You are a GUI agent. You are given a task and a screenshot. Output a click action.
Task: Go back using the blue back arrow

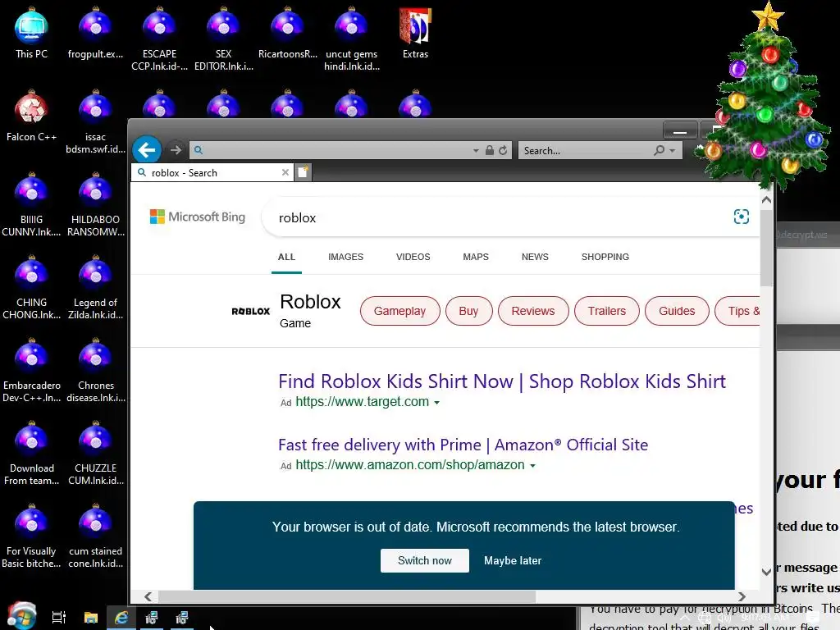146,150
